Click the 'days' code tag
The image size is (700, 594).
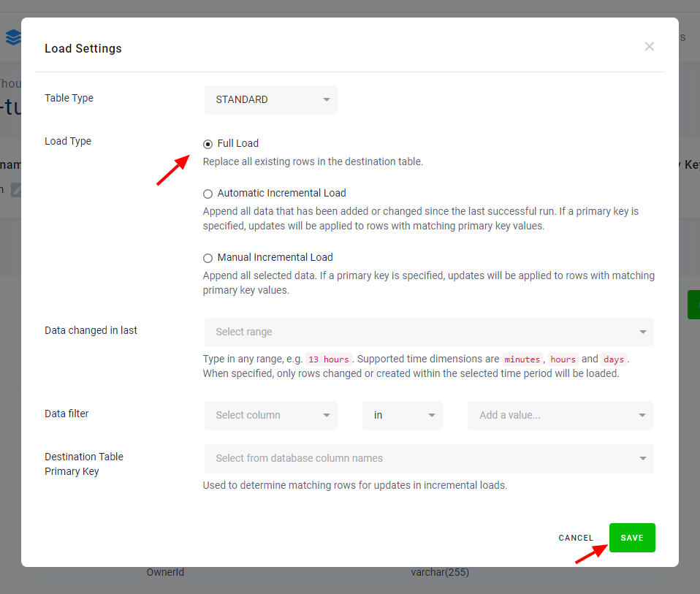click(613, 359)
